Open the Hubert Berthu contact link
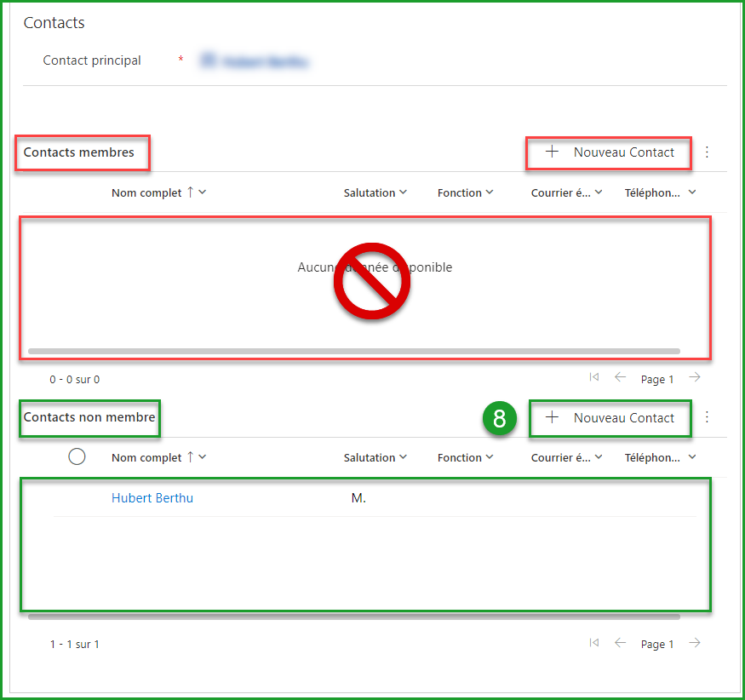745x700 pixels. click(152, 497)
